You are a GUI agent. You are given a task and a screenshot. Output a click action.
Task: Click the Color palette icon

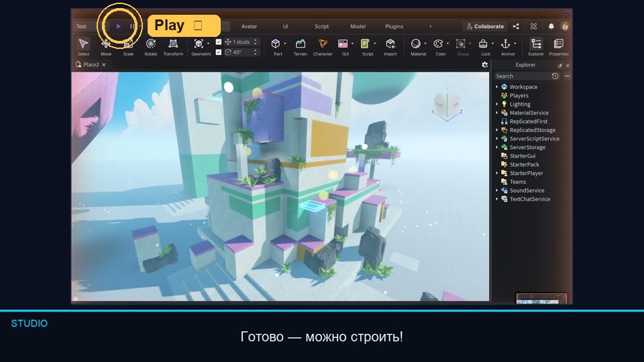pos(438,44)
